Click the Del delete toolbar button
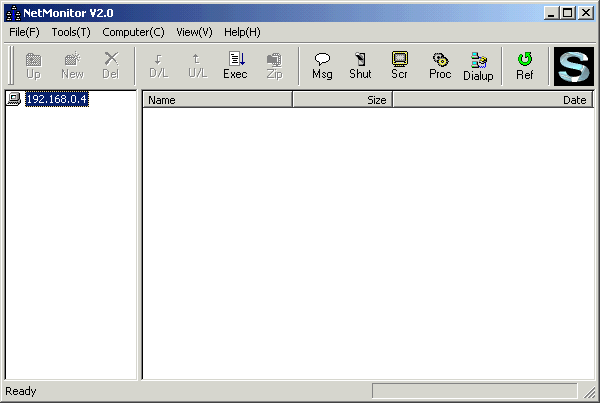This screenshot has width=600, height=403. click(110, 66)
